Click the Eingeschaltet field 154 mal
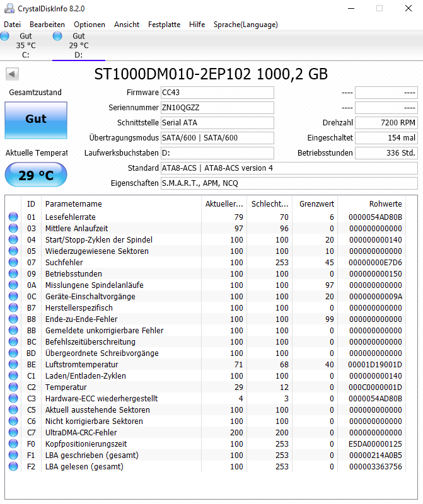This screenshot has width=423, height=504. tap(386, 138)
